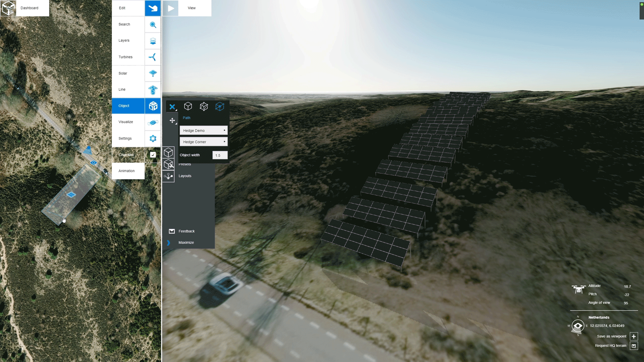Open the Line menu item

pos(128,89)
